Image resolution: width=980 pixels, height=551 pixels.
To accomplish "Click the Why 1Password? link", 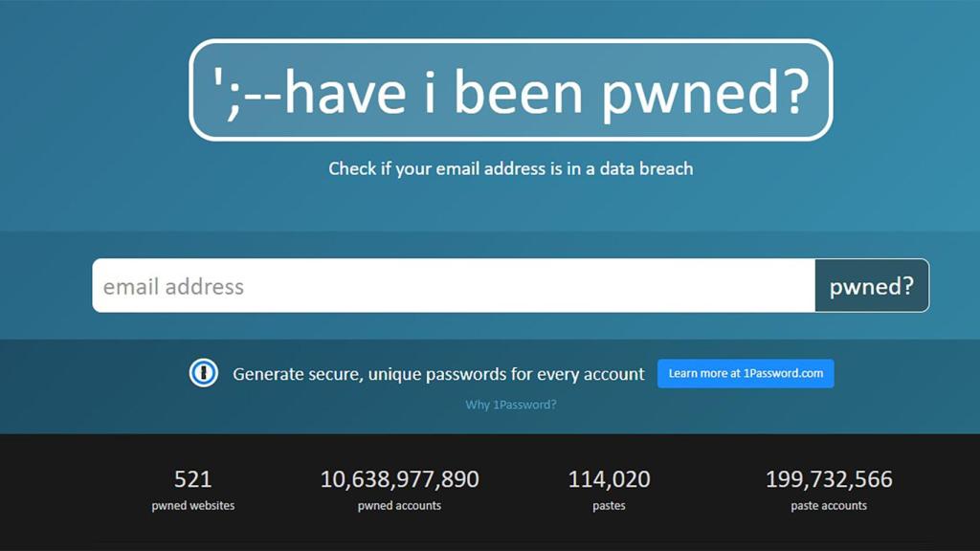I will (x=511, y=405).
